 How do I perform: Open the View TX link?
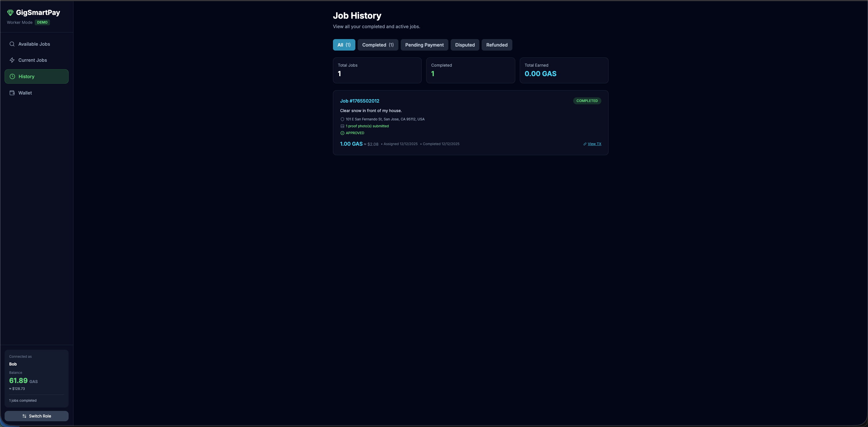594,144
